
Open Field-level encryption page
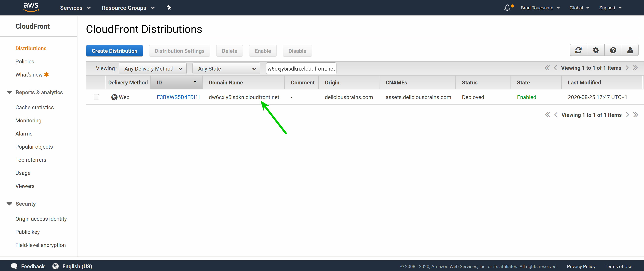click(x=40, y=245)
